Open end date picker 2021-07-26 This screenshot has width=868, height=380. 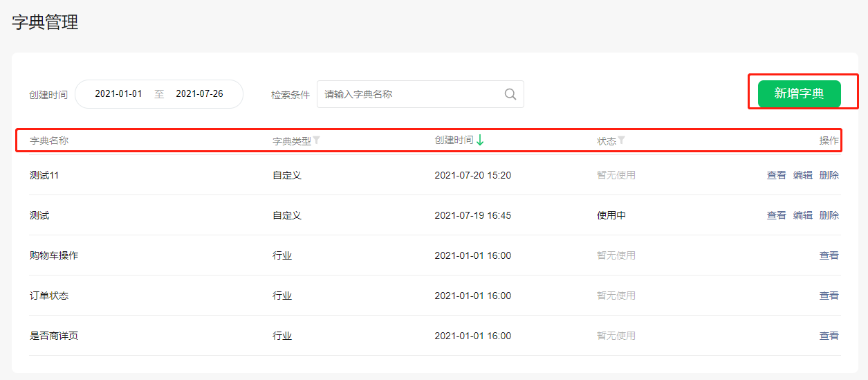pyautogui.click(x=199, y=94)
